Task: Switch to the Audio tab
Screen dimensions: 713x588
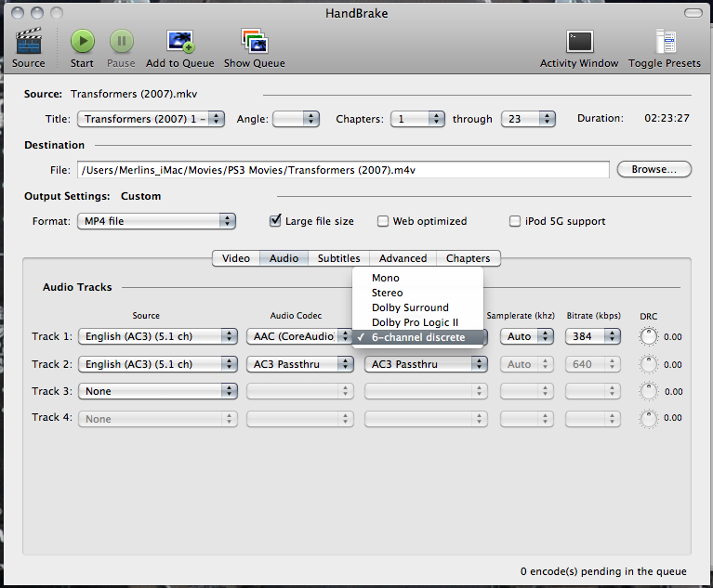Action: [284, 258]
